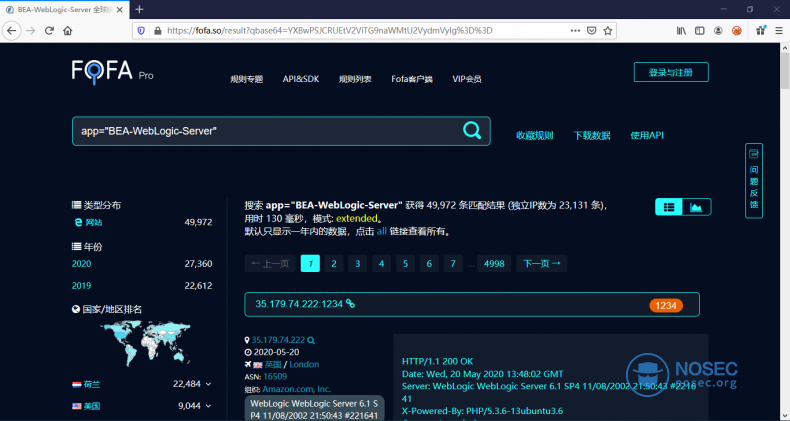Image resolution: width=790 pixels, height=421 pixels.
Task: Open the 规则专题 menu item
Action: (x=247, y=79)
